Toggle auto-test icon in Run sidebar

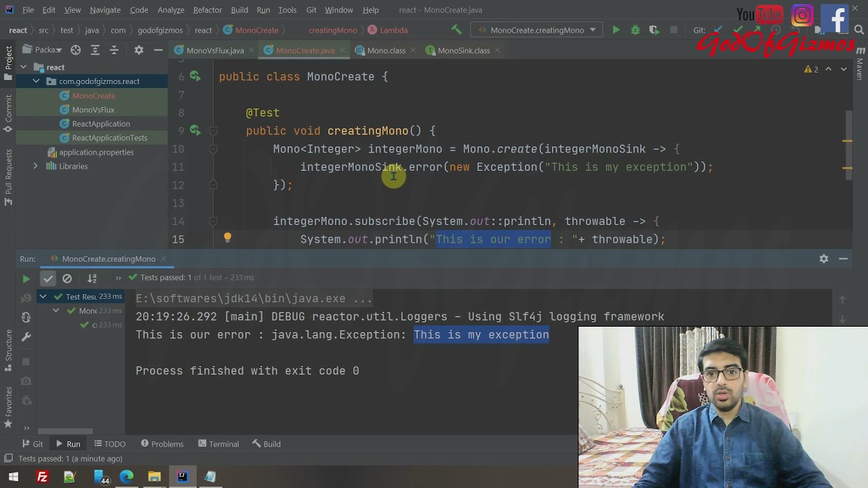(26, 317)
